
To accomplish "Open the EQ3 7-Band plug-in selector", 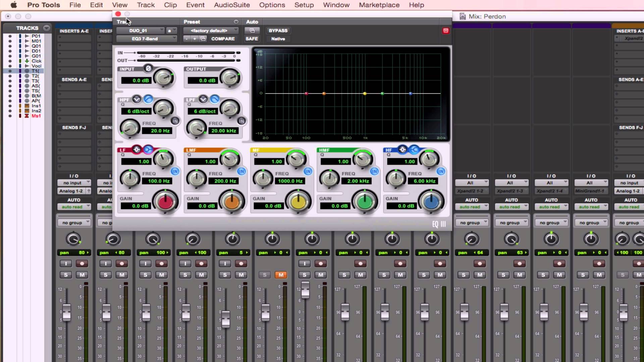I will coord(147,39).
